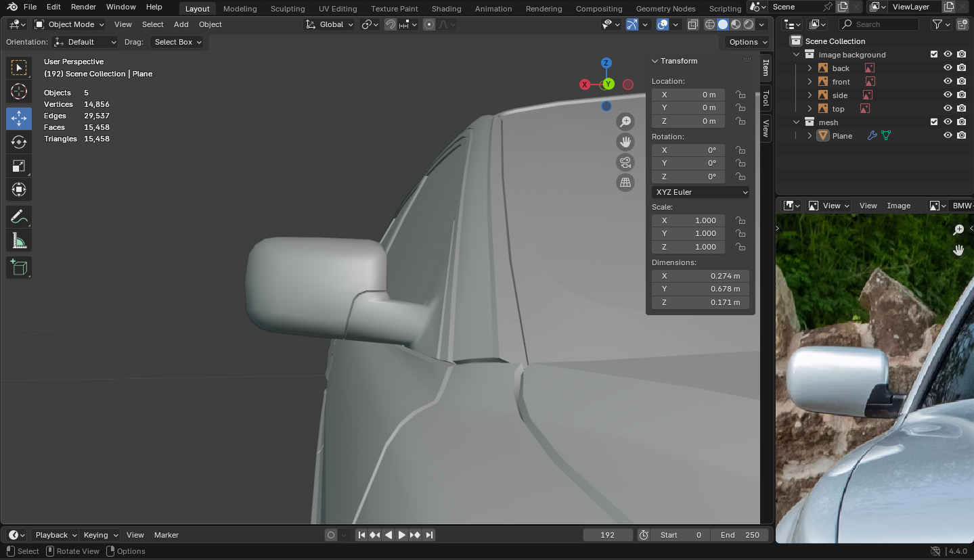The width and height of the screenshot is (974, 560).
Task: Open the Options dropdown in the viewport
Action: pos(748,42)
